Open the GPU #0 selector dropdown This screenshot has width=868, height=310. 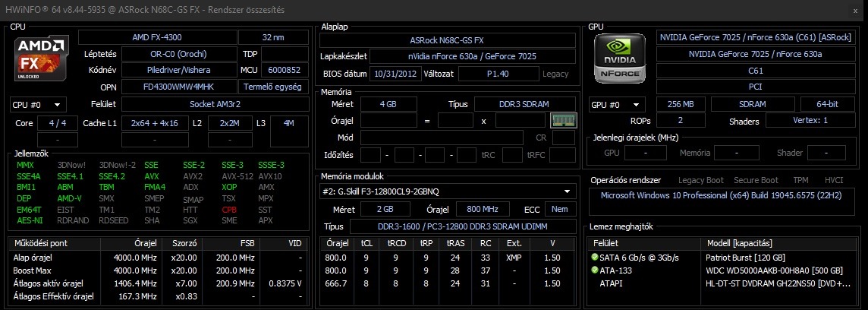click(617, 104)
